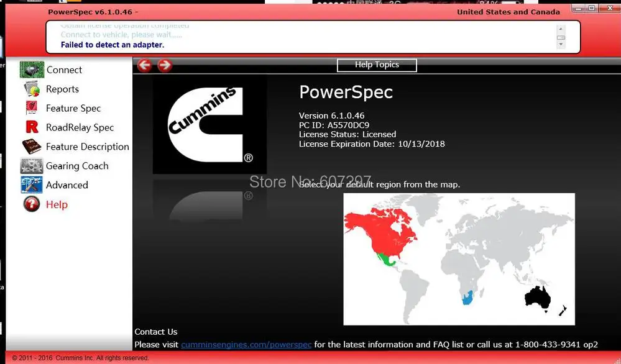Open the Feature Spec label
Image resolution: width=621 pixels, height=364 pixels.
73,109
